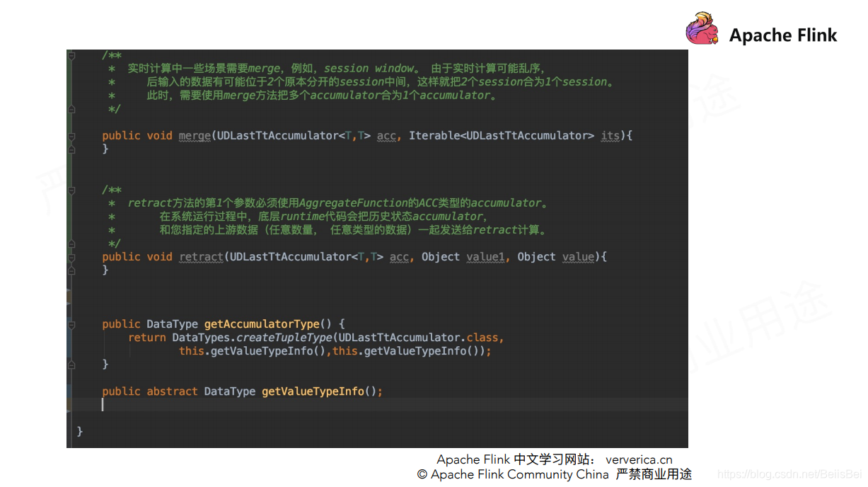Screen dimensions: 868x487
Task: Click the 'session window' text in first comment
Action: point(369,69)
